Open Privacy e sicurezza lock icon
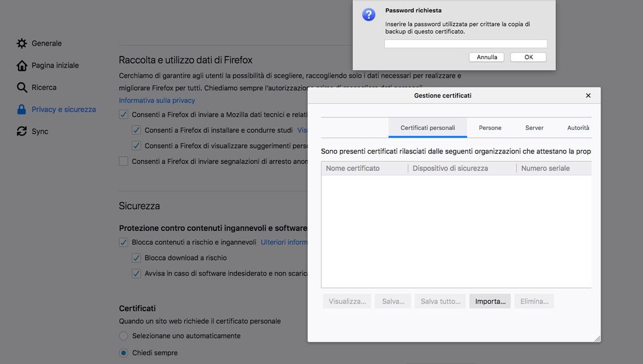This screenshot has width=643, height=364. point(22,109)
